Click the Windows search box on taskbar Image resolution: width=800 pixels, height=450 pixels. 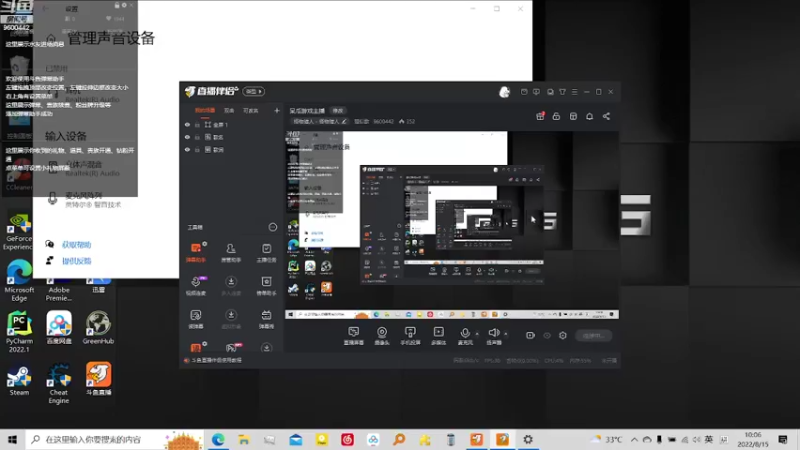coord(114,439)
